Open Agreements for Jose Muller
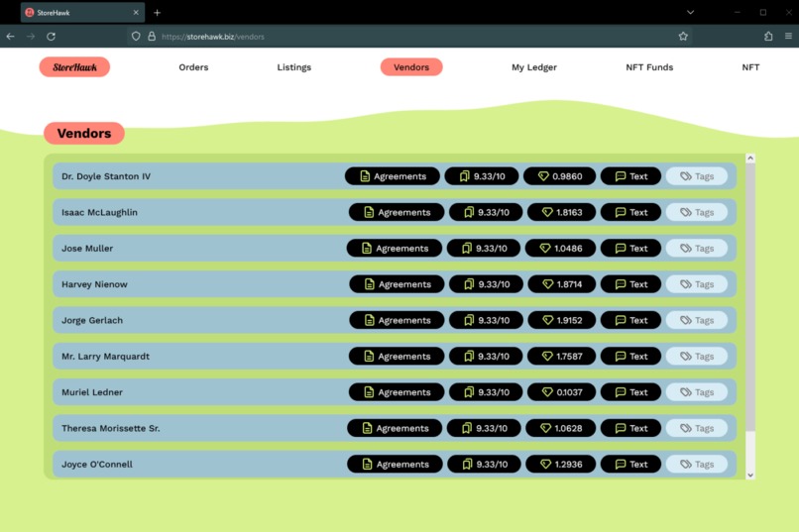This screenshot has height=532, width=799. [394, 249]
